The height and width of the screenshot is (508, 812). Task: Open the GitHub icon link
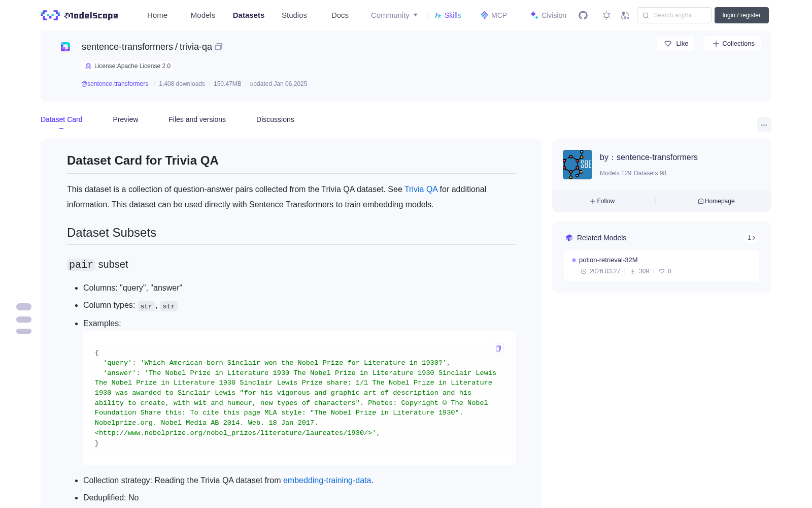[x=583, y=15]
